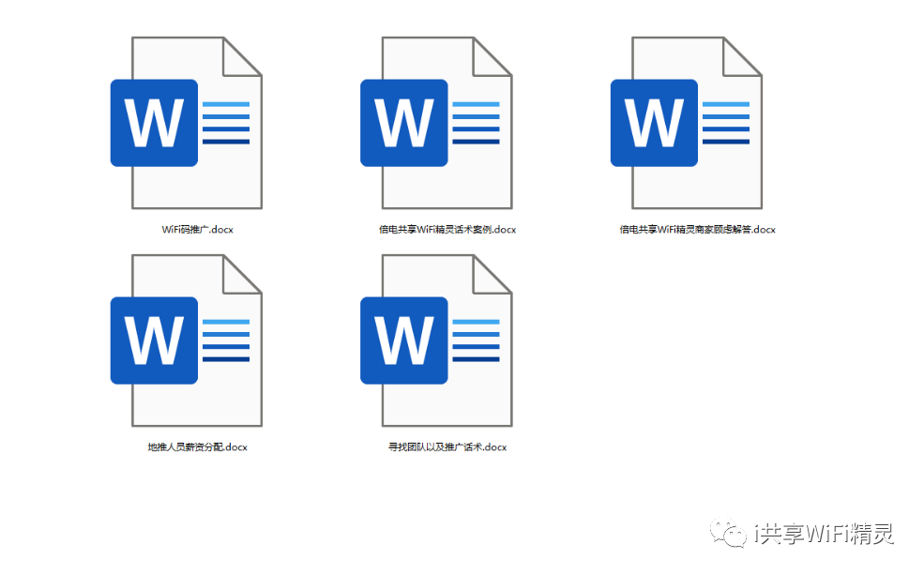Image resolution: width=924 pixels, height=574 pixels.
Task: Select the 倍电共享WiFi精灵商家顾虑解答.docx file icon
Action: click(687, 123)
